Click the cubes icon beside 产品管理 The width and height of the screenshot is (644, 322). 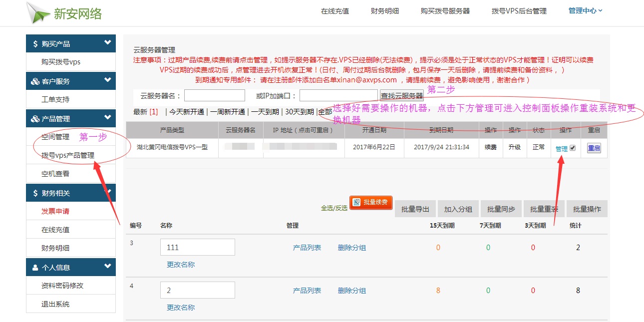coord(35,119)
